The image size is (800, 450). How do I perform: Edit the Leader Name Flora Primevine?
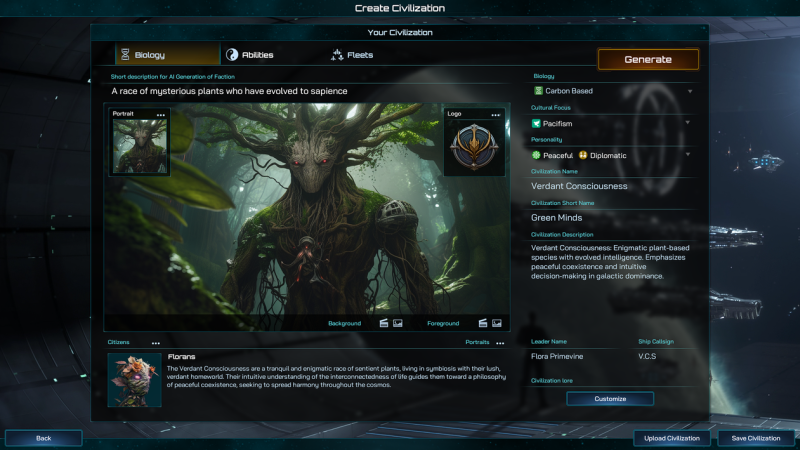click(557, 357)
